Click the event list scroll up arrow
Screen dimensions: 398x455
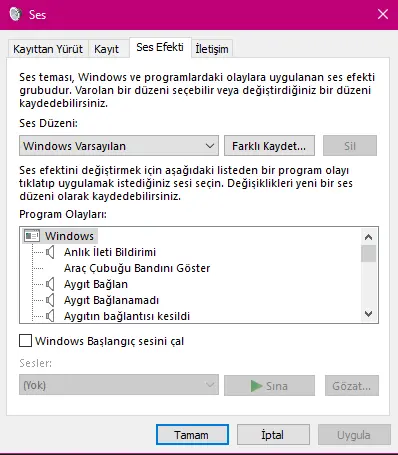(x=368, y=237)
